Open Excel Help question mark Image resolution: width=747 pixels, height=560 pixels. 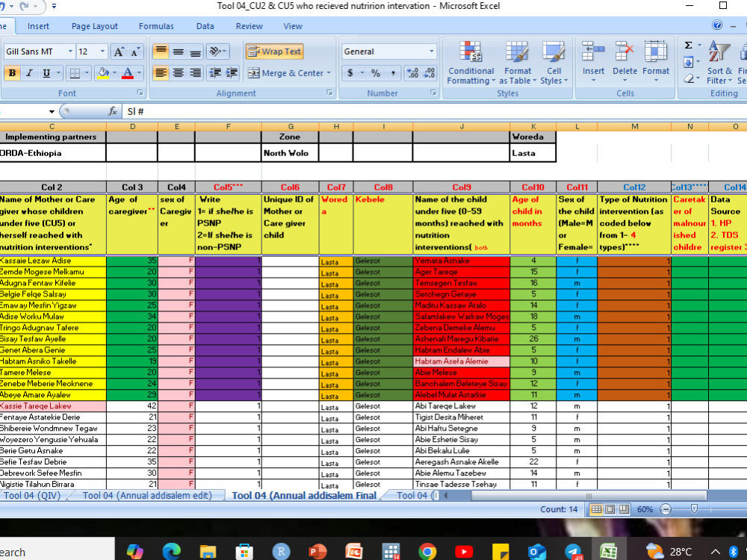pyautogui.click(x=716, y=25)
